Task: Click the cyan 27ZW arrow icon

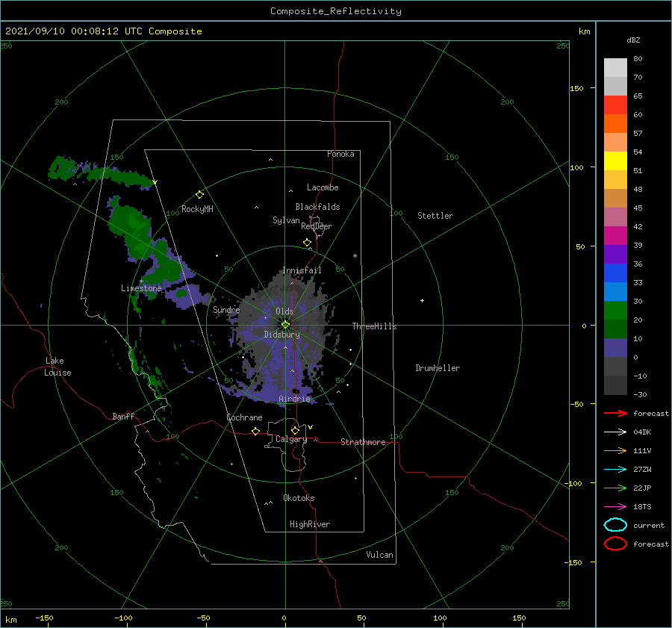Action: pyautogui.click(x=615, y=470)
